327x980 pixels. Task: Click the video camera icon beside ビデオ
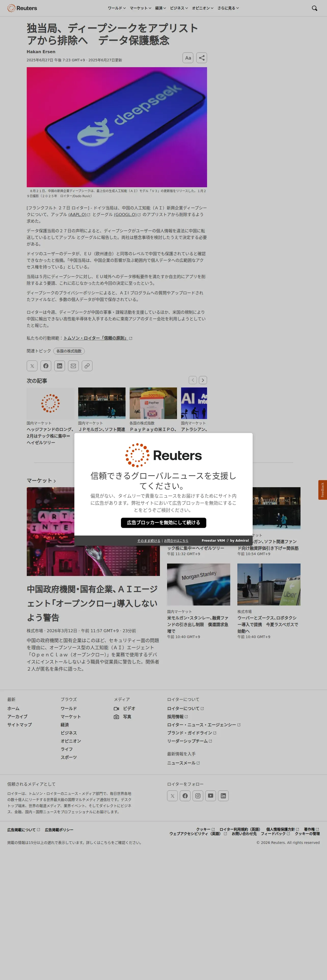pyautogui.click(x=116, y=708)
